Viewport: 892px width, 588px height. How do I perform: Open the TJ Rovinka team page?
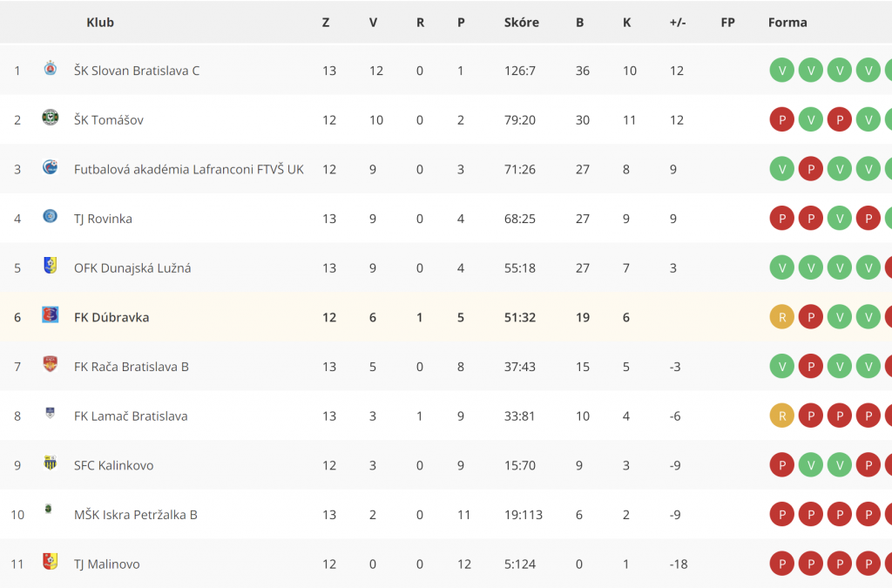(x=103, y=219)
